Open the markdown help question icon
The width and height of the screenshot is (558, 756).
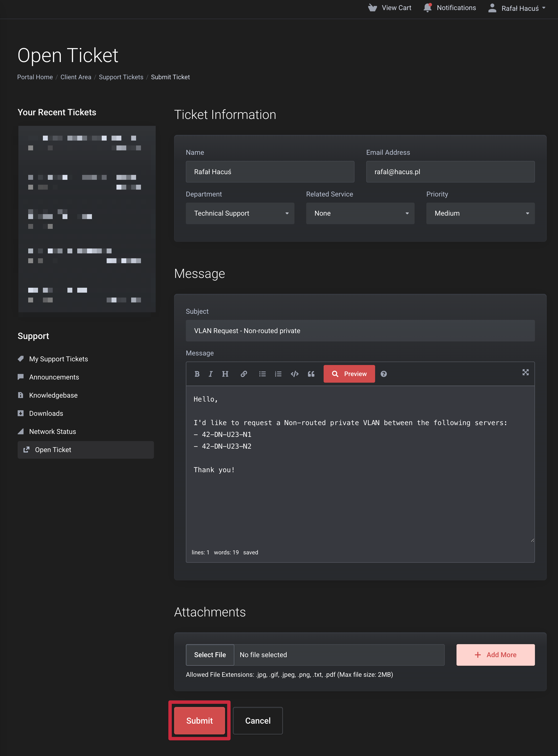pos(384,374)
